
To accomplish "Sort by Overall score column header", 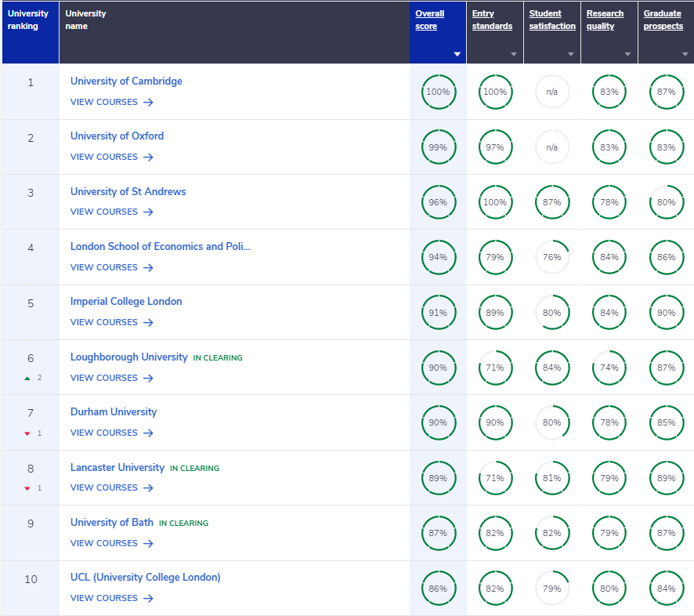I will (429, 20).
